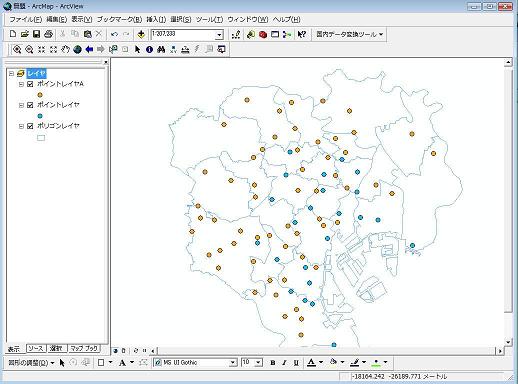Click the marker color green dot swatch
This screenshot has height=384, width=518.
pyautogui.click(x=376, y=363)
